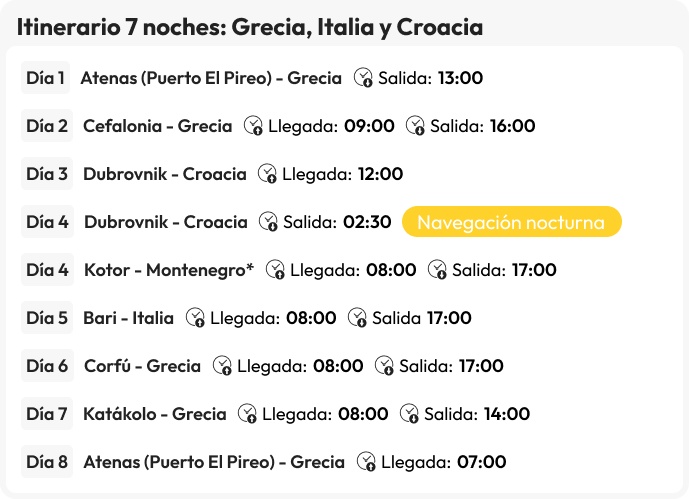Click Kotor - Montenegro* port name
Viewport: 689px width, 499px height.
169,270
